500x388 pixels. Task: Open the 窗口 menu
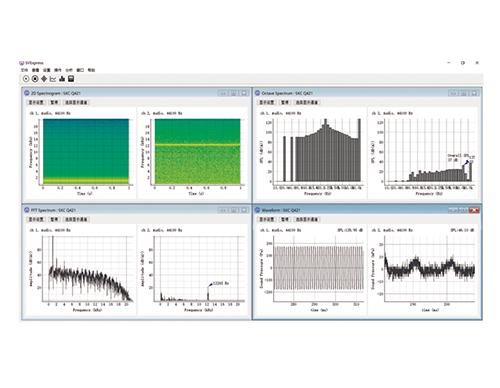click(80, 70)
